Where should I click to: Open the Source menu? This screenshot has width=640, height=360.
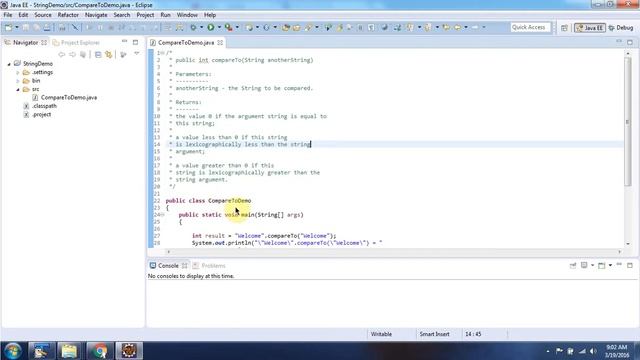point(43,15)
